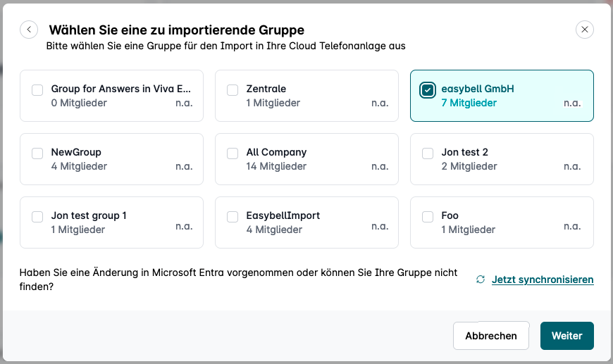The height and width of the screenshot is (364, 613).
Task: Check the Jon test 2 checkbox
Action: coord(428,153)
